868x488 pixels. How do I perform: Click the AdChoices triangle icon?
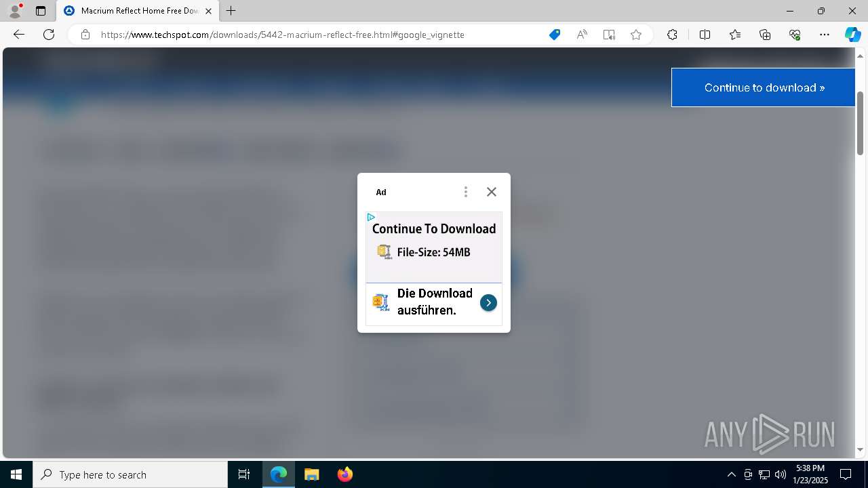tap(371, 217)
